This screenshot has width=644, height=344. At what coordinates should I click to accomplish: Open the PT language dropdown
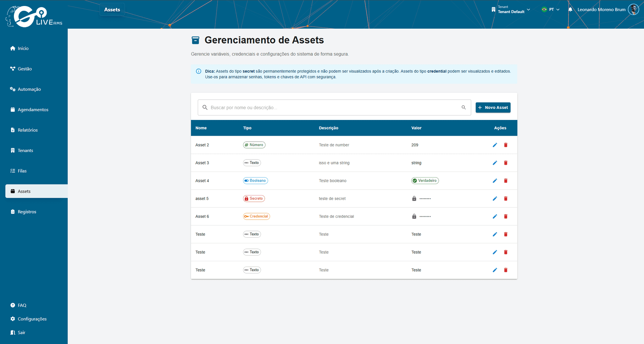551,9
